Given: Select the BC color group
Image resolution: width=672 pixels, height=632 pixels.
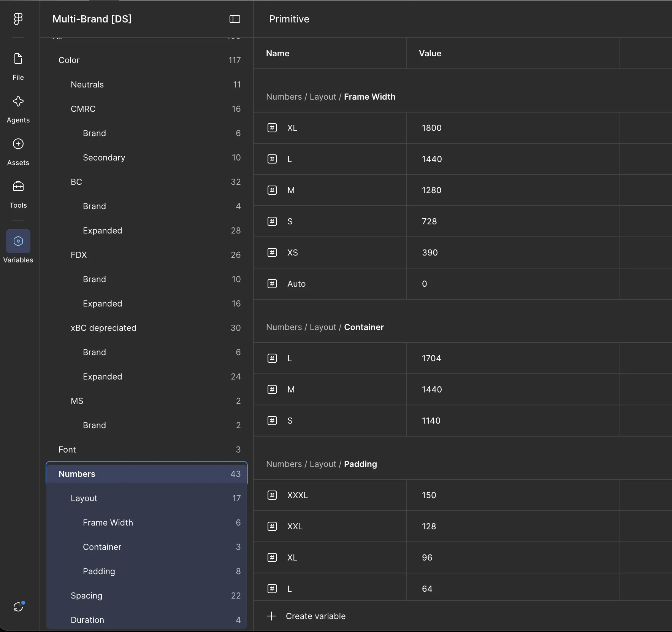Looking at the screenshot, I should point(147,182).
